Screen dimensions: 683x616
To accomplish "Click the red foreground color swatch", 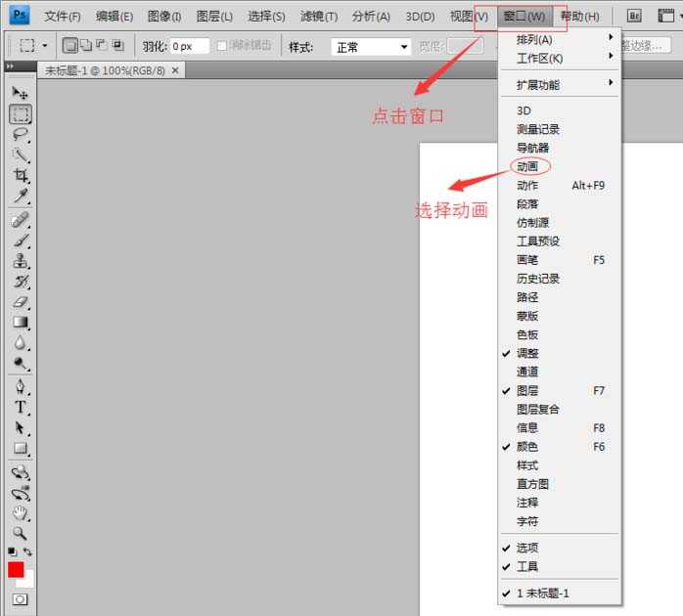I will (x=16, y=569).
